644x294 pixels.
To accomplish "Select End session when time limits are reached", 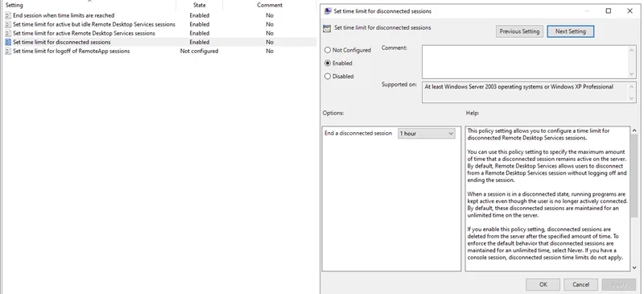I will pos(64,15).
